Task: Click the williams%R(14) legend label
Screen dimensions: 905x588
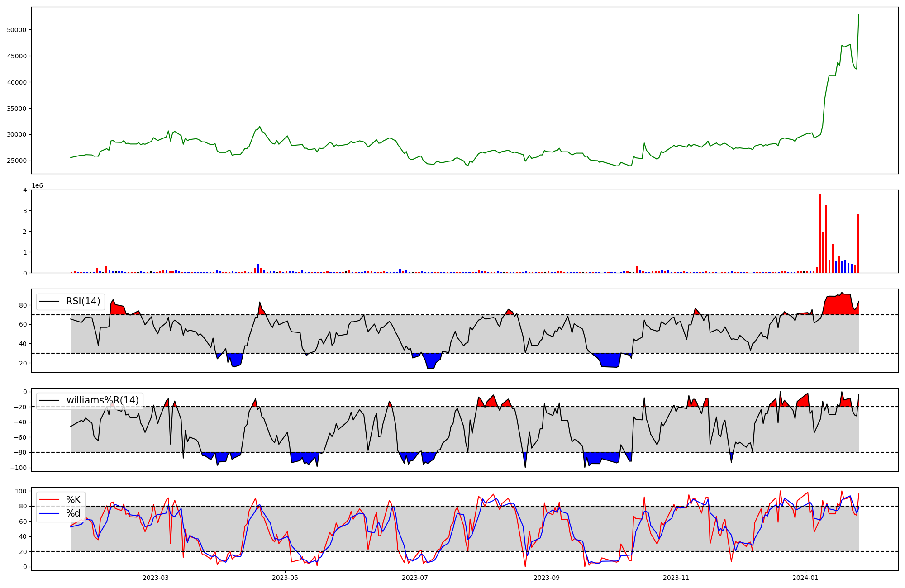Action: pyautogui.click(x=102, y=400)
